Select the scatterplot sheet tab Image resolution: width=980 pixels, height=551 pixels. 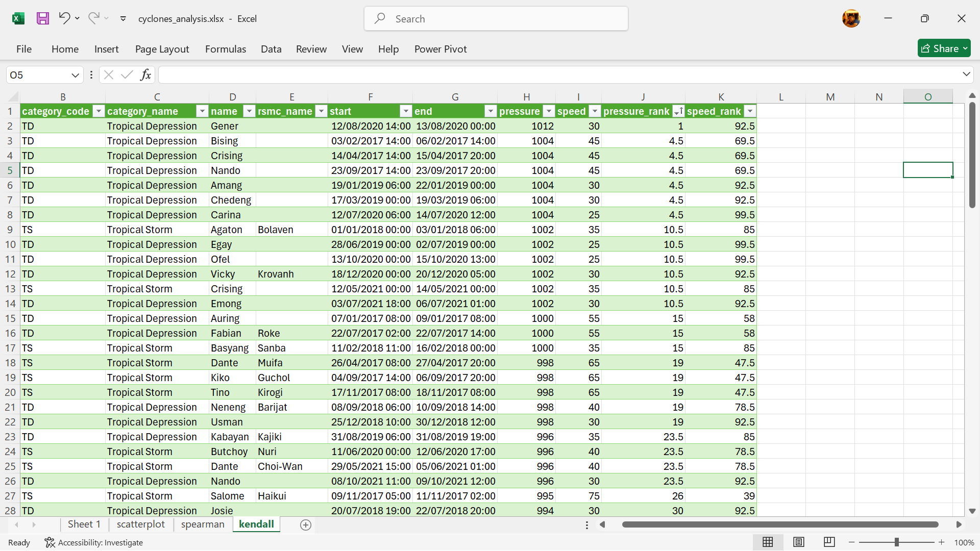tap(141, 524)
